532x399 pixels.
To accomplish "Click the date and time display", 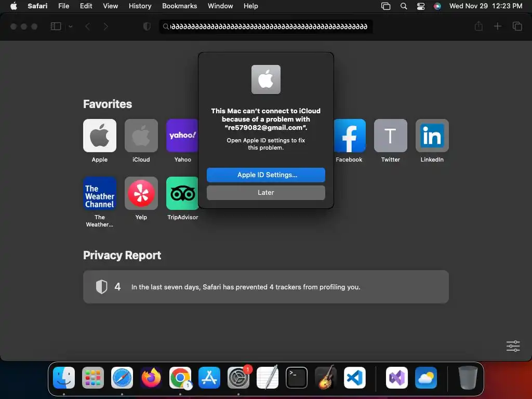I will point(486,6).
